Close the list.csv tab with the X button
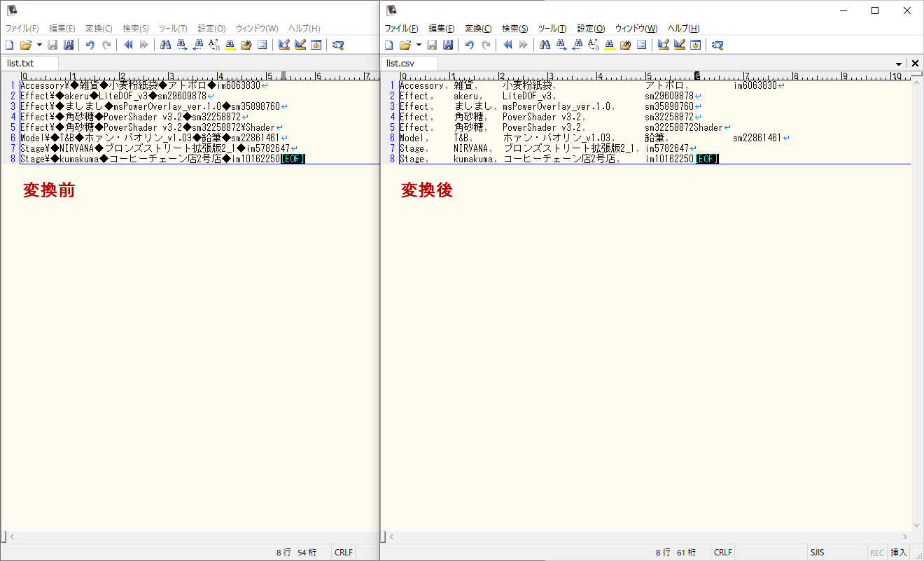 [x=915, y=64]
